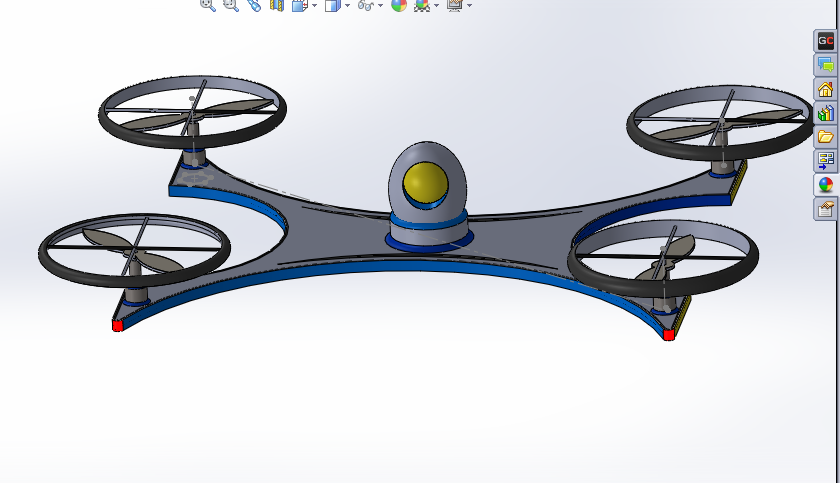The height and width of the screenshot is (483, 840).
Task: Open SolidWorks Resources home tab
Action: tap(826, 89)
